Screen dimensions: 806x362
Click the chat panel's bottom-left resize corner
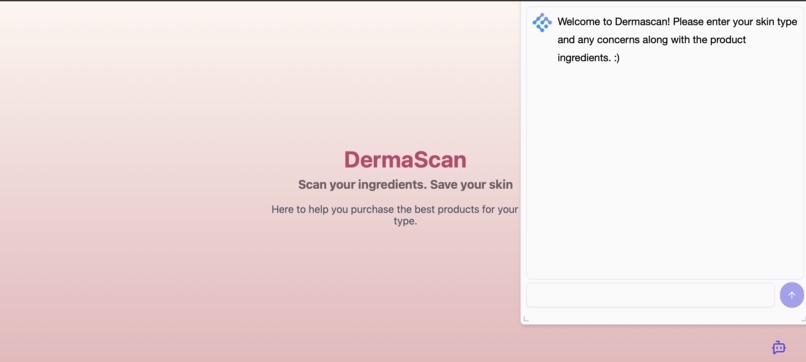coord(526,319)
